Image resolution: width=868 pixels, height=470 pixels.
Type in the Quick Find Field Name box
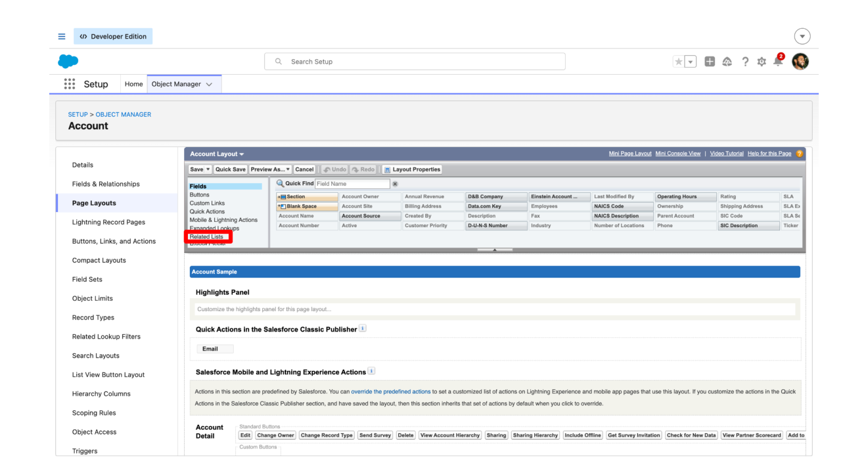[x=352, y=184]
